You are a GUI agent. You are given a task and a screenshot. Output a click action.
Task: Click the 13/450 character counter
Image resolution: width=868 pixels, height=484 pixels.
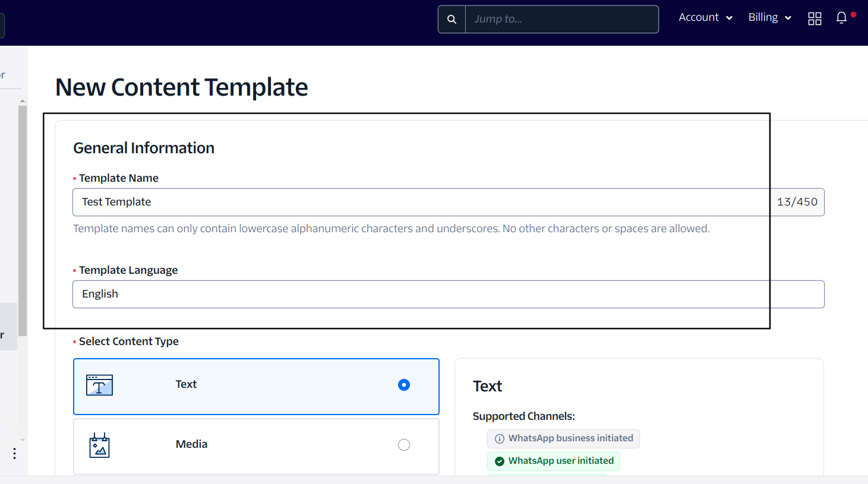[797, 202]
